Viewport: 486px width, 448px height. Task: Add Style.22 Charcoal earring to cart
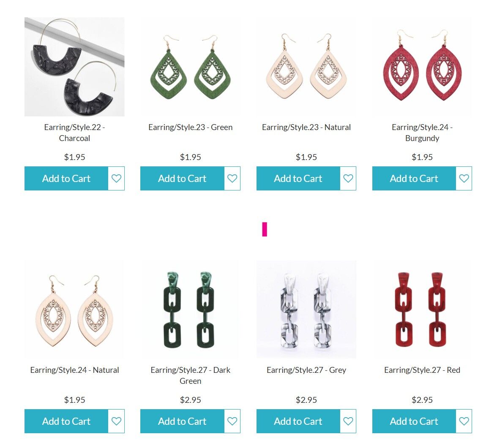coord(66,178)
